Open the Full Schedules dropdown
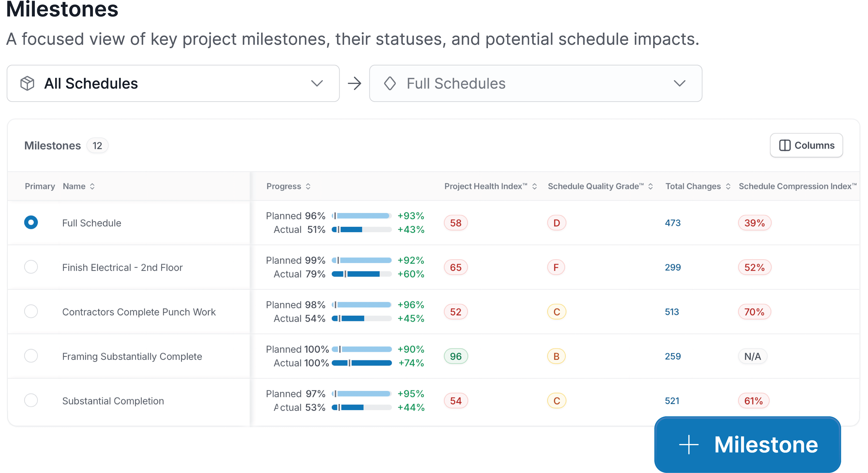The image size is (868, 473). coord(536,83)
